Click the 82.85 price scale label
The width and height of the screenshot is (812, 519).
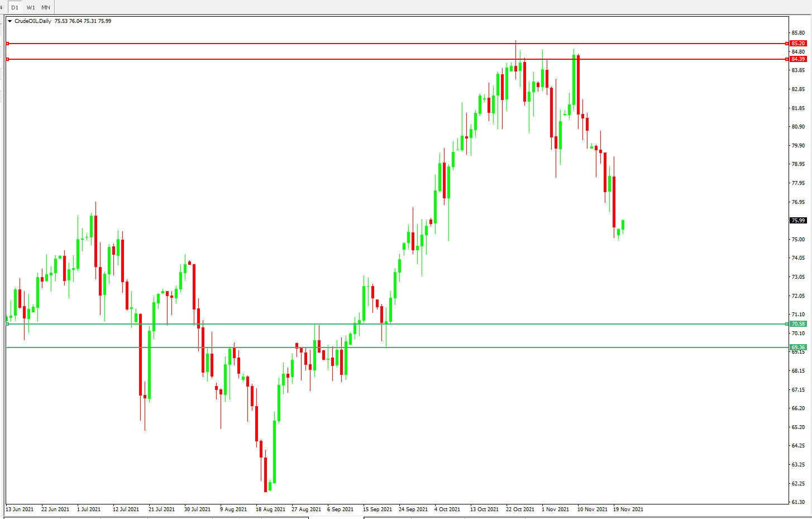coord(798,89)
